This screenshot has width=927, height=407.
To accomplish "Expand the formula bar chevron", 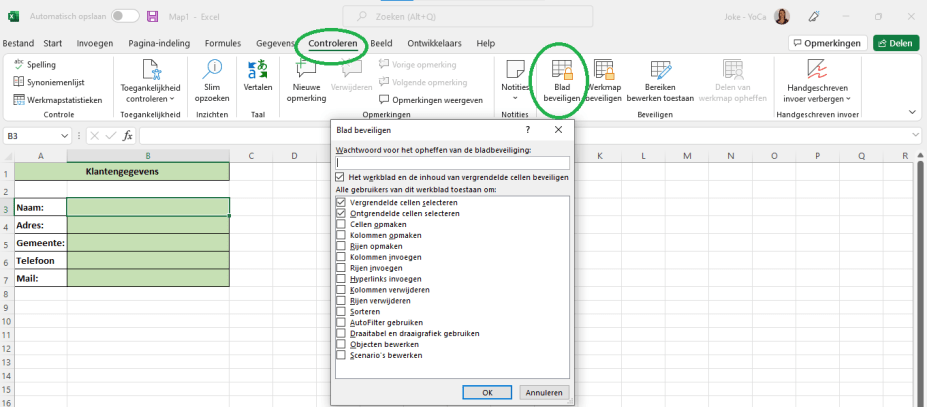I will tap(916, 136).
